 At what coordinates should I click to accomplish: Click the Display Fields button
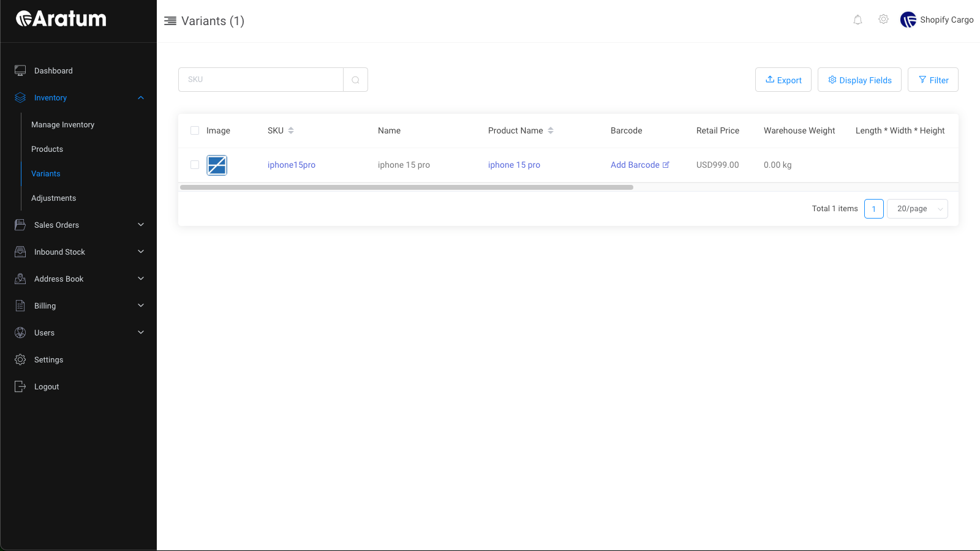(859, 80)
